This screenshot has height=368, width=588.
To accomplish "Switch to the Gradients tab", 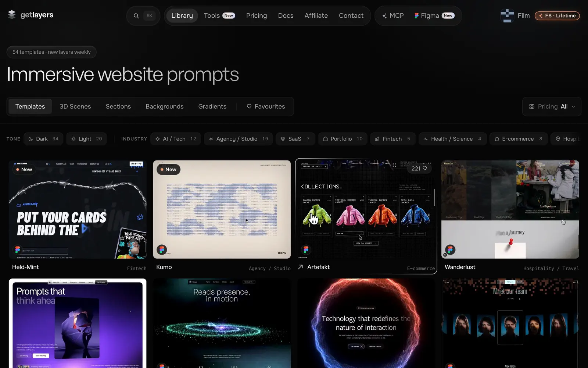I will pyautogui.click(x=212, y=106).
